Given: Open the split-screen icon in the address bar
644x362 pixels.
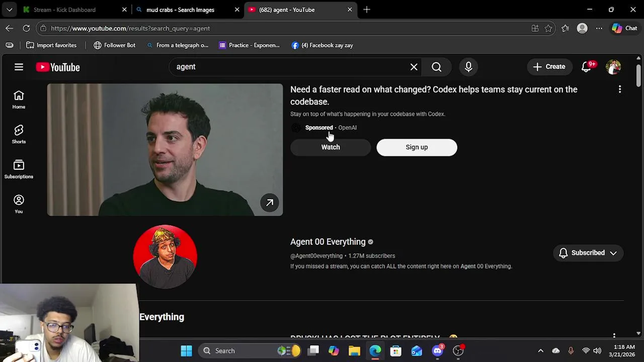Looking at the screenshot, I should coord(535,28).
